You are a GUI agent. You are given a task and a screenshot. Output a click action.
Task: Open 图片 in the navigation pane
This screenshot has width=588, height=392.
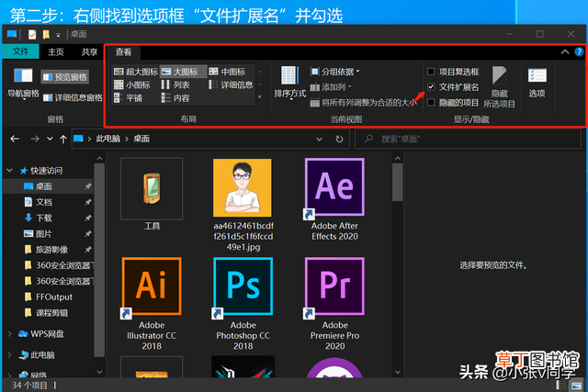tap(44, 234)
